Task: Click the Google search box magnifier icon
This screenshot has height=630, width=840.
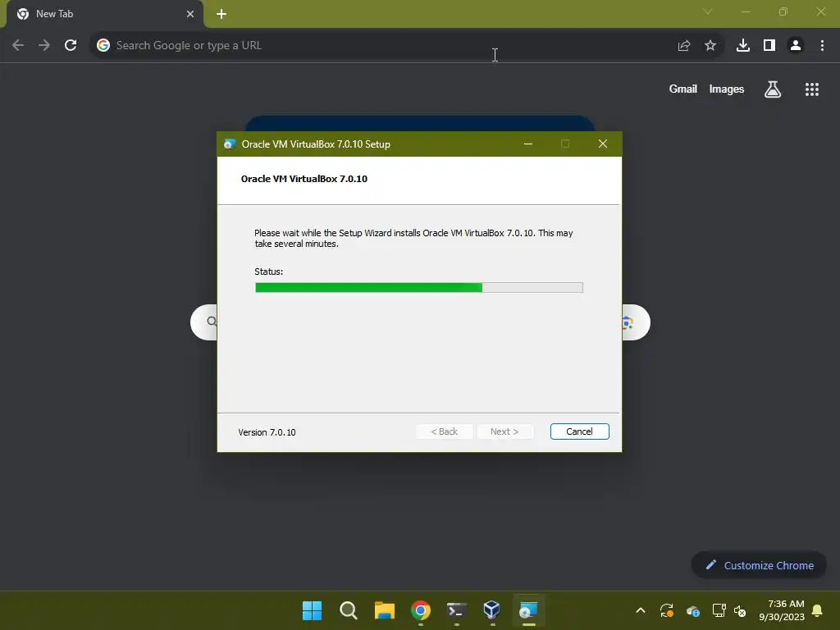Action: click(x=212, y=322)
